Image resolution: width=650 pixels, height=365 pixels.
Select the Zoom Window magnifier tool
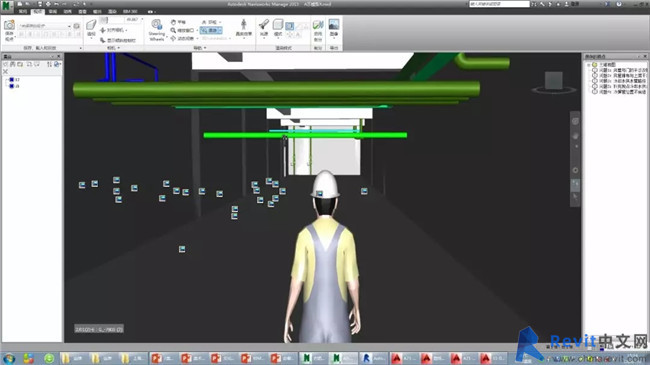(x=182, y=30)
